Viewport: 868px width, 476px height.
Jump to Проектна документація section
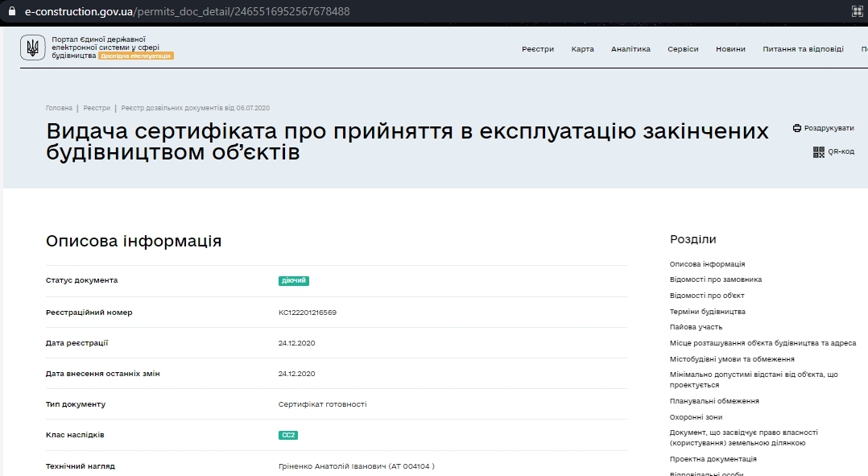713,459
